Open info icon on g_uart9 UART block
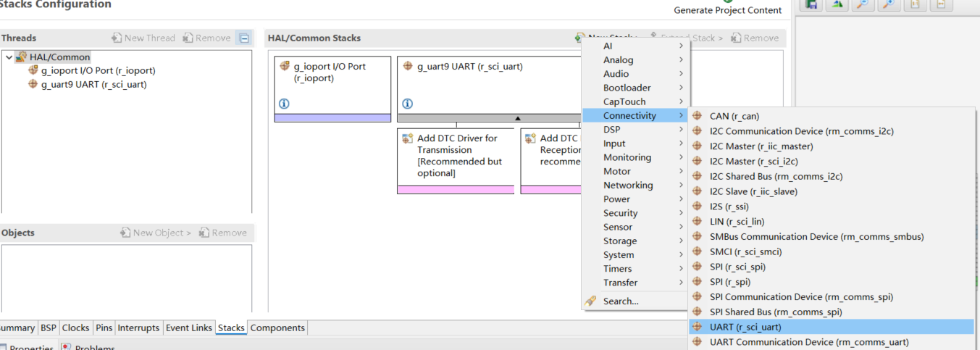This screenshot has height=350, width=980. click(407, 104)
